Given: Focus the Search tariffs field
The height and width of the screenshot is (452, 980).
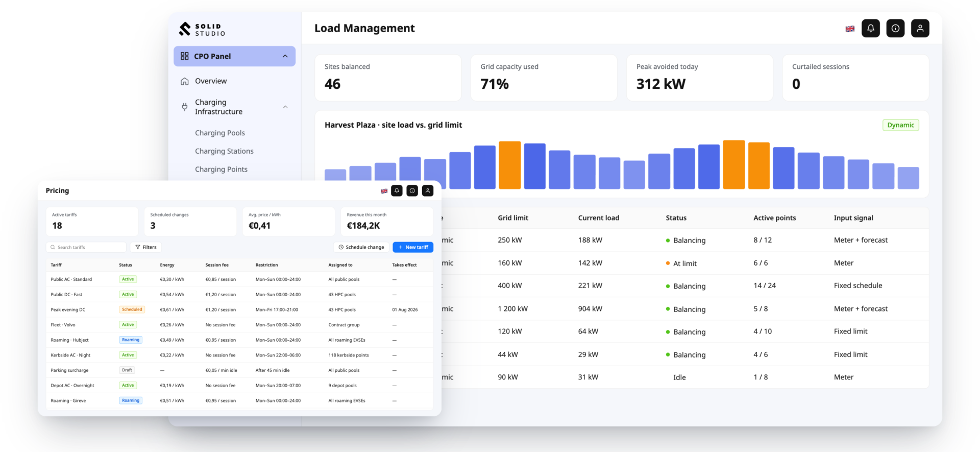Looking at the screenshot, I should 86,247.
